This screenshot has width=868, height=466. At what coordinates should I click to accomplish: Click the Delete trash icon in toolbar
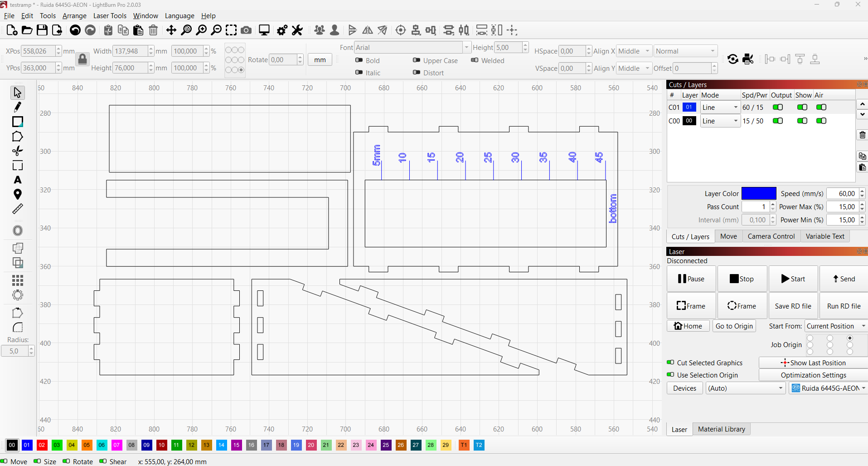(153, 30)
